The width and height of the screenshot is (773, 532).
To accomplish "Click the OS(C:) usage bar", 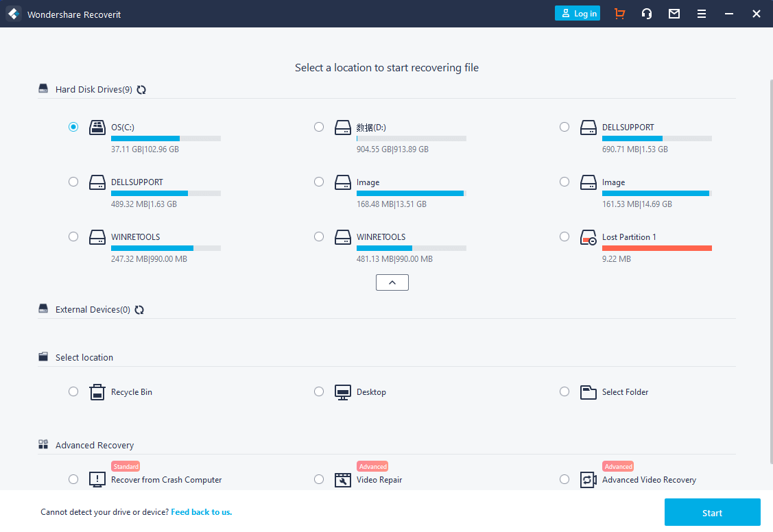I will point(166,138).
